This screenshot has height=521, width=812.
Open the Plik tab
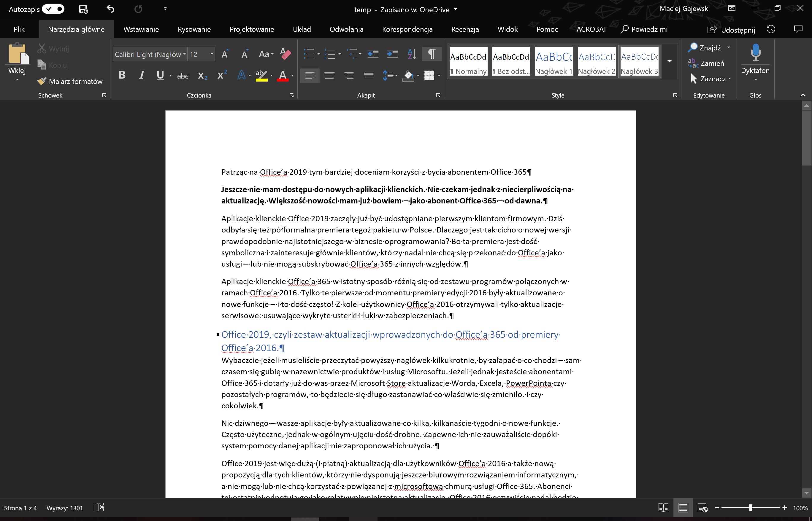[19, 29]
